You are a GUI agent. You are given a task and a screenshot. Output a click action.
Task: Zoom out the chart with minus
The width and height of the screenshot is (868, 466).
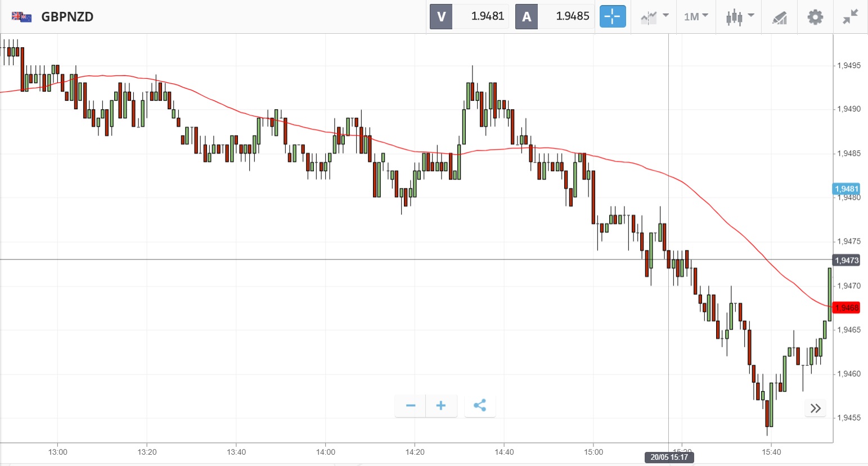[x=411, y=406]
